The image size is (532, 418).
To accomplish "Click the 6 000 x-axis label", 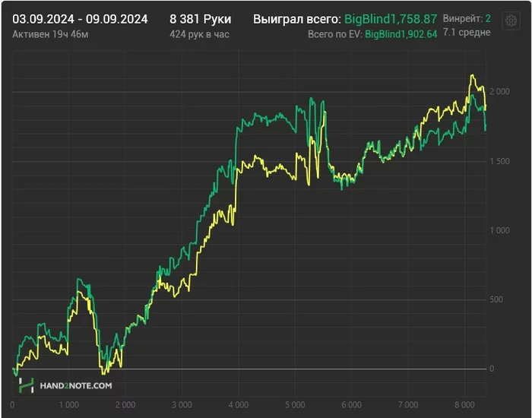I will 351,405.
